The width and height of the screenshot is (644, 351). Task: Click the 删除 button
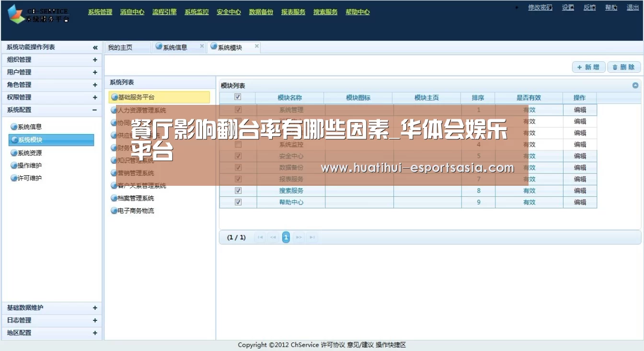coord(624,67)
